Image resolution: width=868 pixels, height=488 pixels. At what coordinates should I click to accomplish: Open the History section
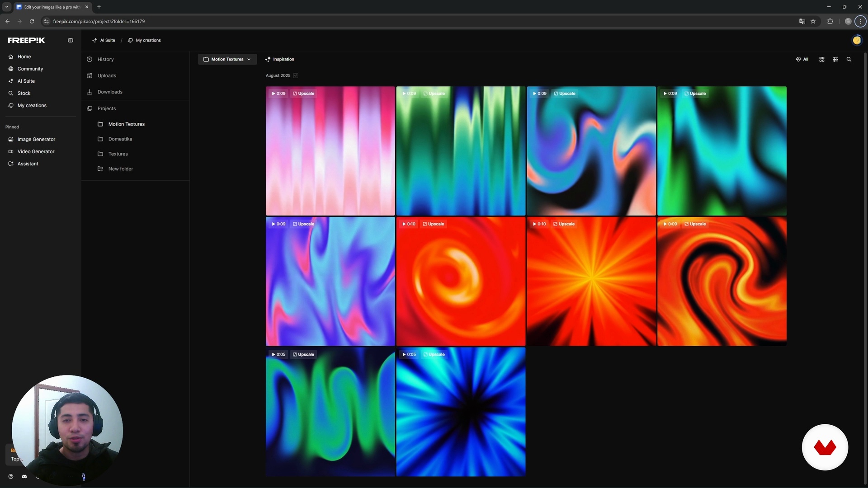[x=105, y=59]
